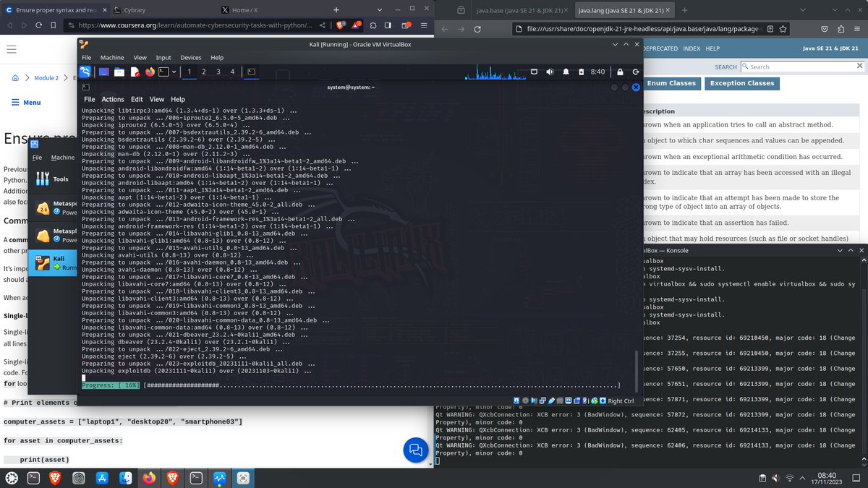This screenshot has height=488, width=868.
Task: Open VirtualBox Machine menu
Action: point(112,57)
